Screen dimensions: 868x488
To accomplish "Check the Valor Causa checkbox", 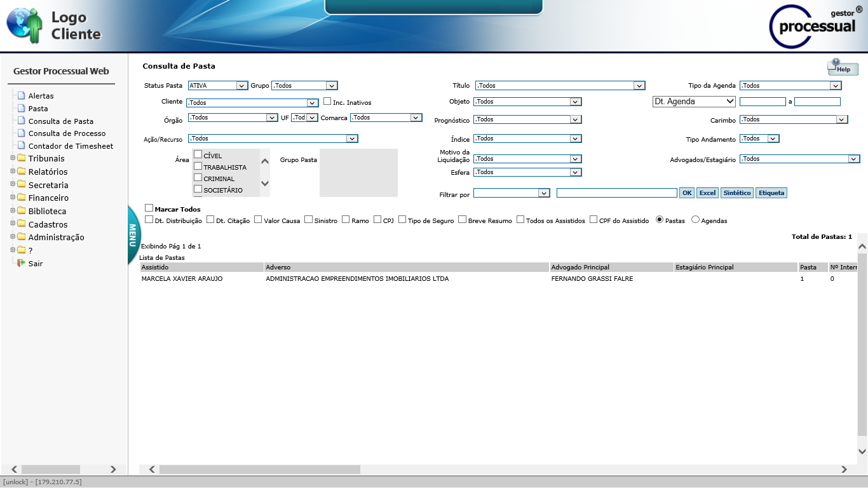I will 258,220.
